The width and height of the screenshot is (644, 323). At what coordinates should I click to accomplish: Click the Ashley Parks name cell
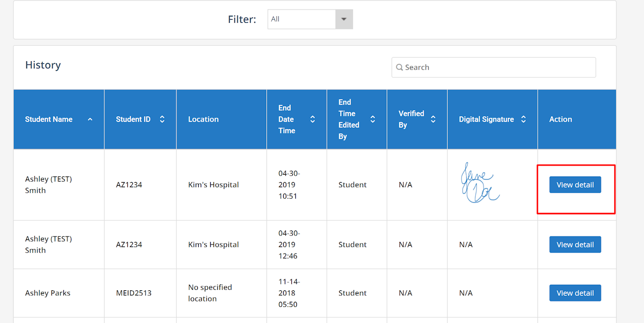click(48, 293)
